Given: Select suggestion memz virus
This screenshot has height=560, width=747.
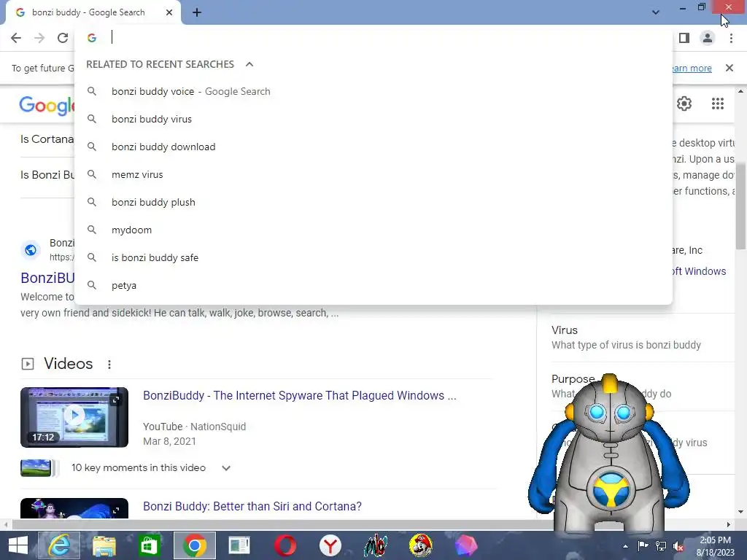Looking at the screenshot, I should click(x=373, y=174).
